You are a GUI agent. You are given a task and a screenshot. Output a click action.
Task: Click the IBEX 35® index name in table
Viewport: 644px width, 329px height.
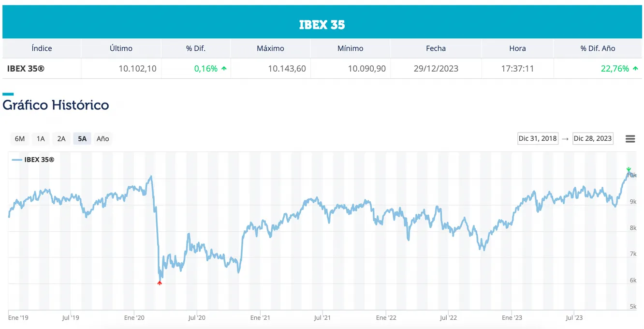26,69
